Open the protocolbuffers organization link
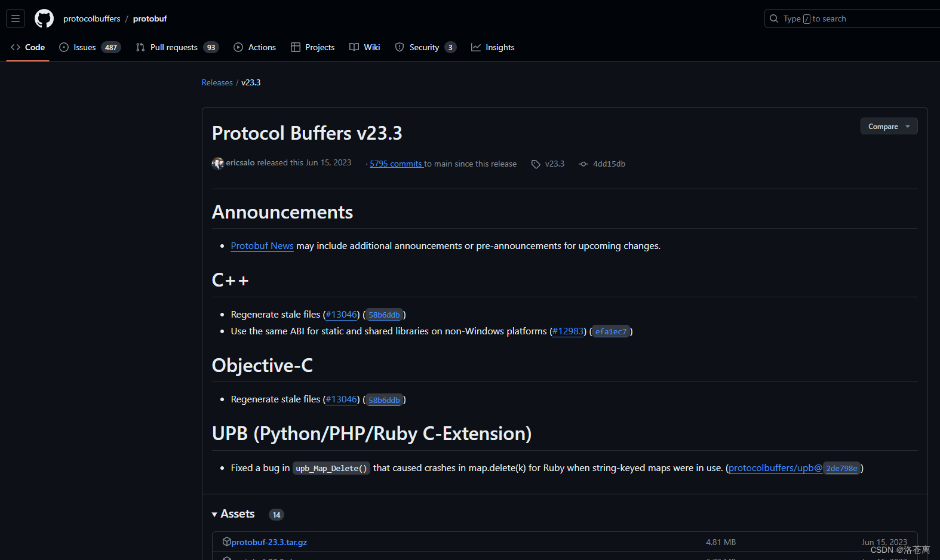Viewport: 940px width, 560px height. (x=92, y=19)
